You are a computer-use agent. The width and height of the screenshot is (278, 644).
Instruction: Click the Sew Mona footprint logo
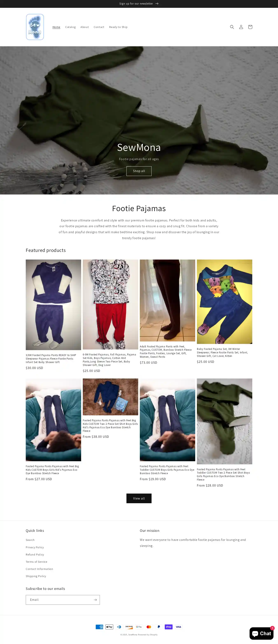tap(35, 27)
